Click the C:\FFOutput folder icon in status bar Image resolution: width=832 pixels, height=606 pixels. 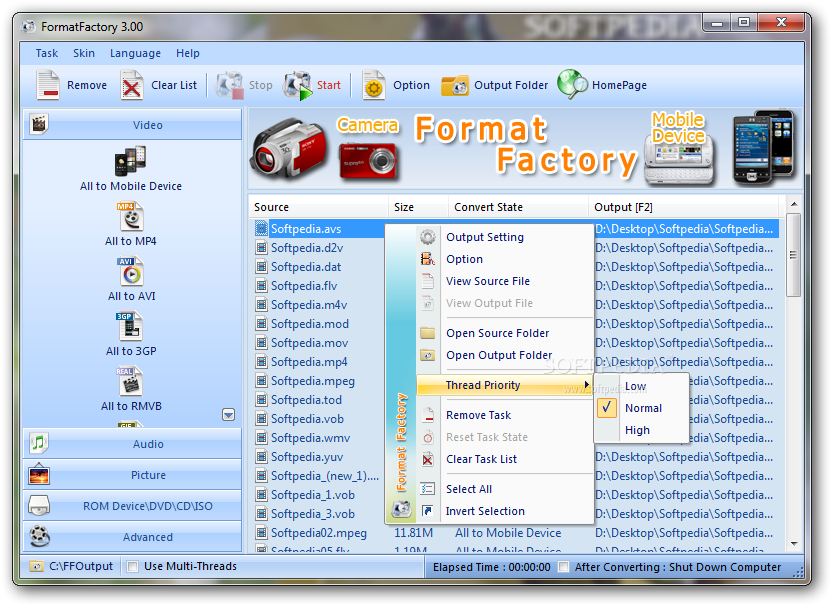point(36,566)
